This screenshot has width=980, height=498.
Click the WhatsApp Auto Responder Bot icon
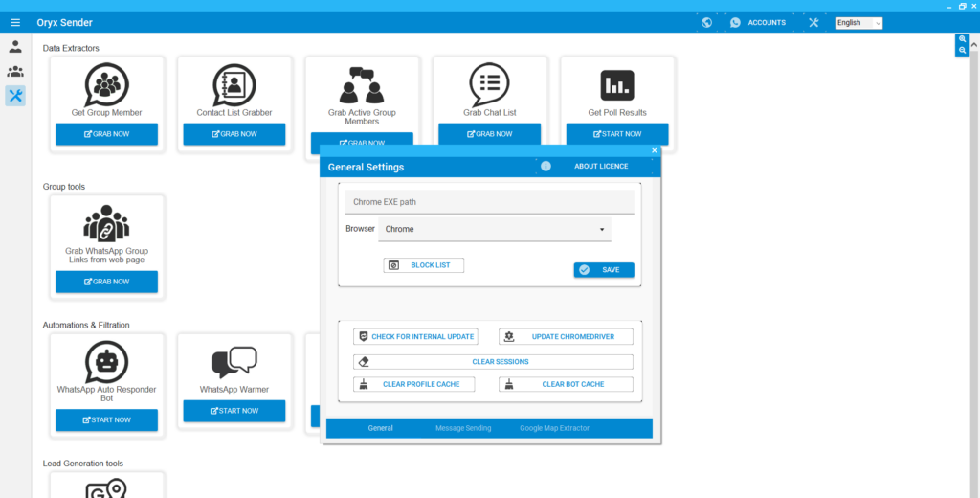[107, 361]
